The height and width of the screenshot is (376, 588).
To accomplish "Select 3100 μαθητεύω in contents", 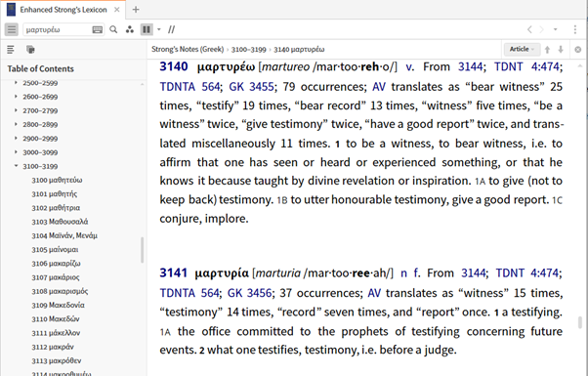I will [x=57, y=180].
